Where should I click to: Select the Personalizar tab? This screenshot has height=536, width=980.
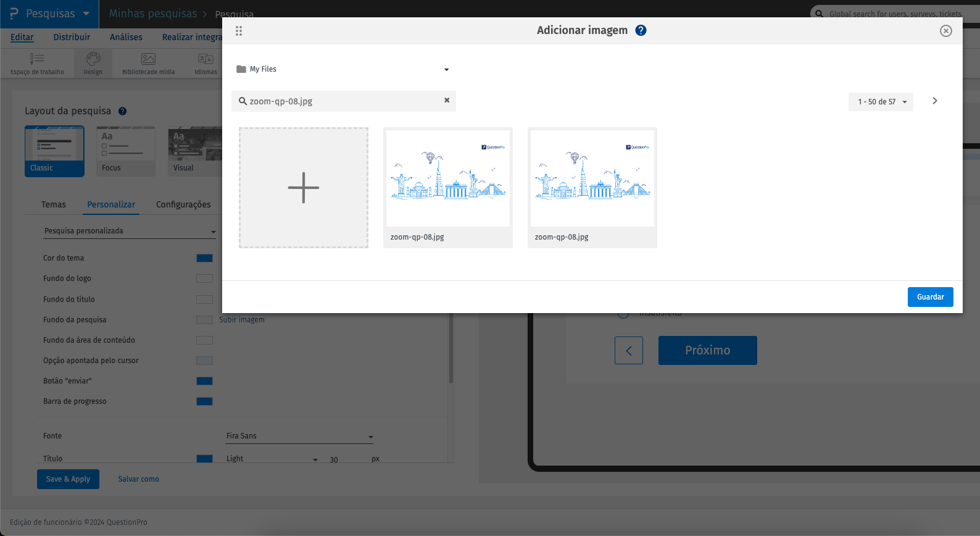[111, 204]
